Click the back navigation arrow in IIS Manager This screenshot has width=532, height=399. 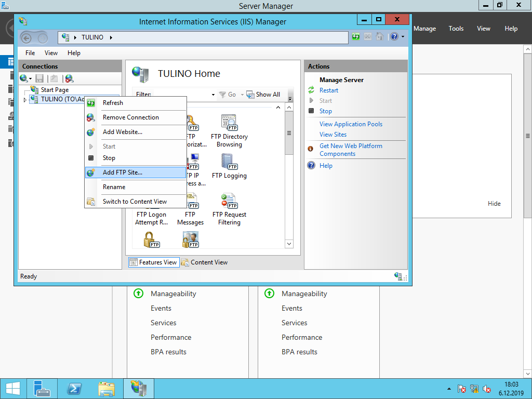26,38
